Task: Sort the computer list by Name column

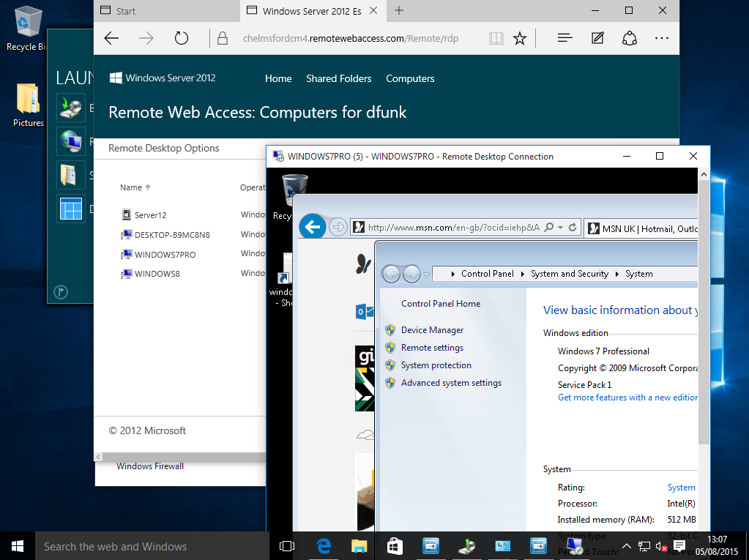Action: click(x=131, y=187)
